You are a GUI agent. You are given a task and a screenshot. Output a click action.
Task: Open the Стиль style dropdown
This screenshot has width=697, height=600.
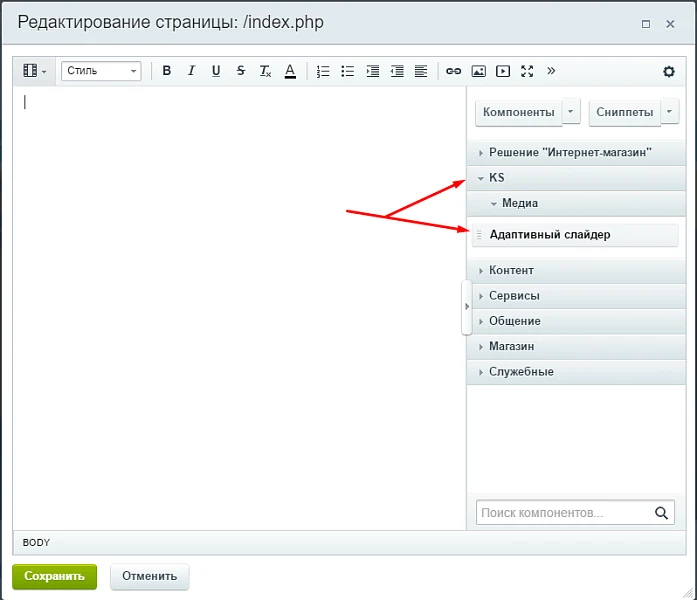point(101,71)
